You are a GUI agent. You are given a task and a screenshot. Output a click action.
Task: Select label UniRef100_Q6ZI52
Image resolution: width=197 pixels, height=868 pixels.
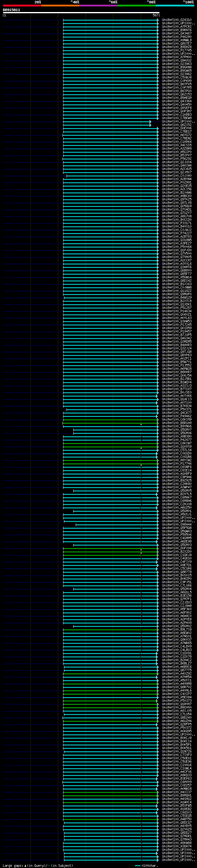point(177,125)
